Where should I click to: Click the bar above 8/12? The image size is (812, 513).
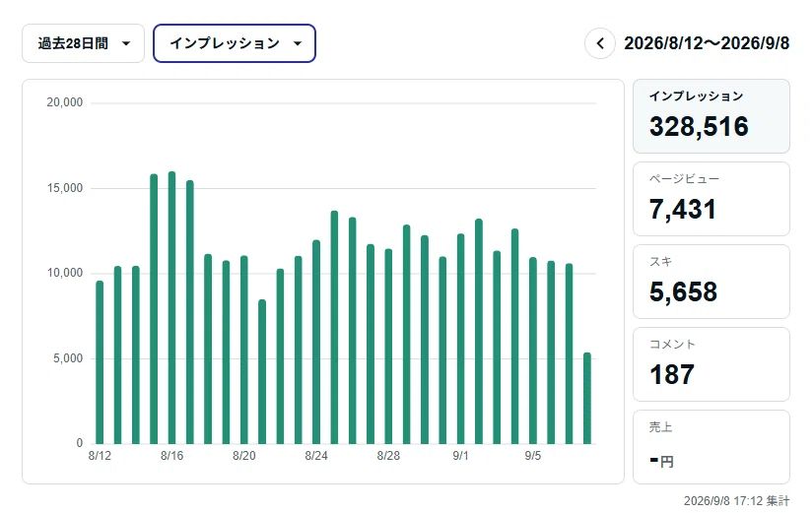[100, 362]
